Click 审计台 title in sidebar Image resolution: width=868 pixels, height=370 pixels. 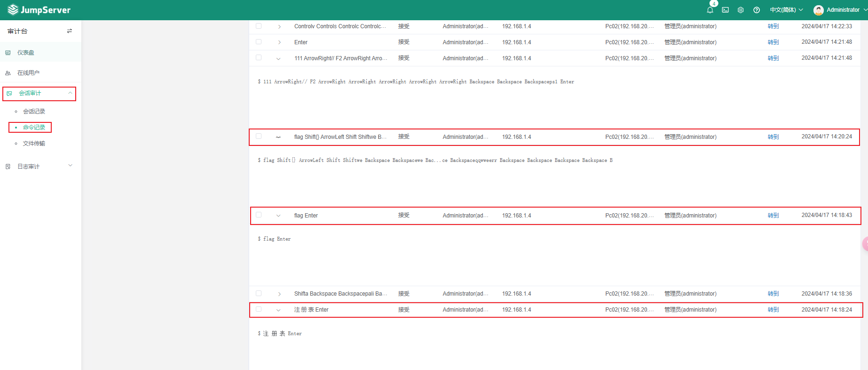(x=17, y=31)
